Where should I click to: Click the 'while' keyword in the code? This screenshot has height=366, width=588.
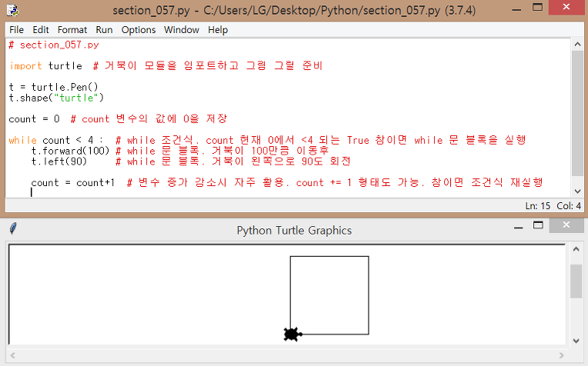23,140
